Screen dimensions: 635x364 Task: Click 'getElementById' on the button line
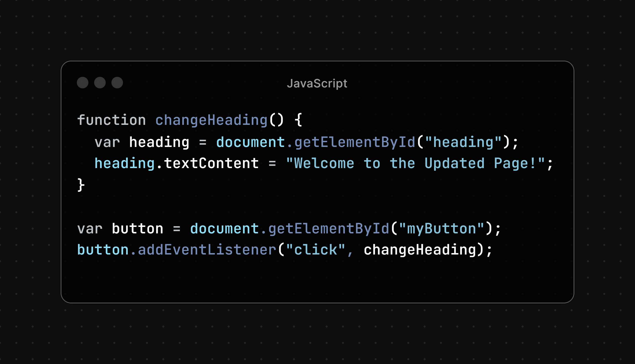[329, 229]
